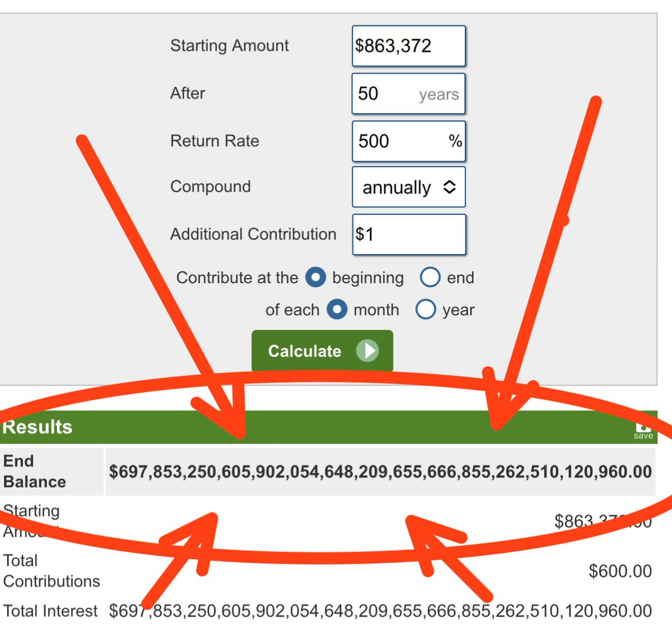Click the Starting Amount input field

[409, 46]
